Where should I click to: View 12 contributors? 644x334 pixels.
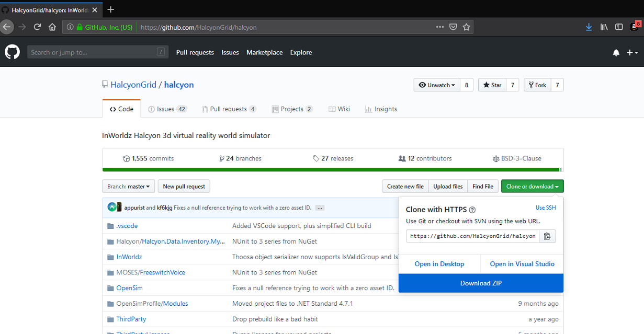coord(425,158)
